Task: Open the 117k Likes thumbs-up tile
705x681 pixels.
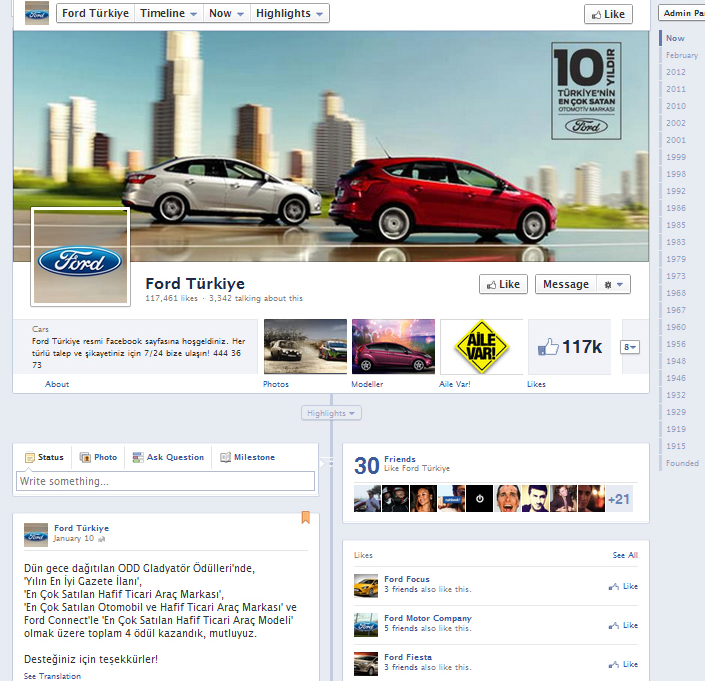Action: tap(568, 346)
